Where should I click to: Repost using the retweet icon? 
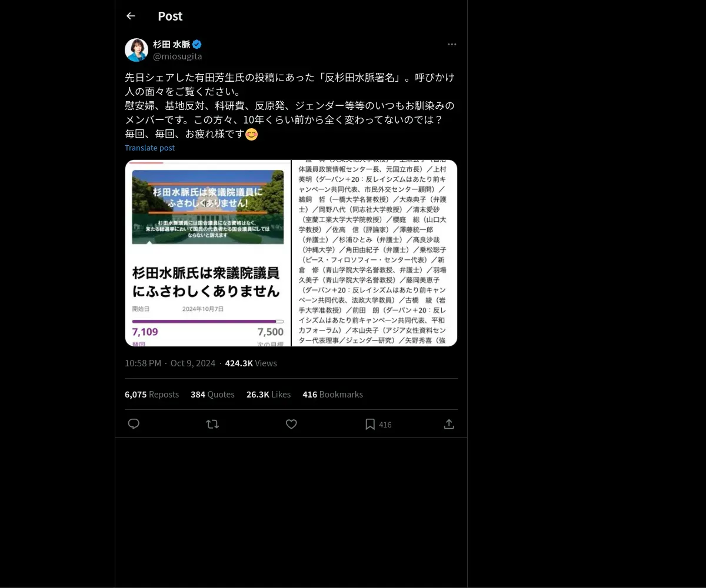tap(212, 424)
